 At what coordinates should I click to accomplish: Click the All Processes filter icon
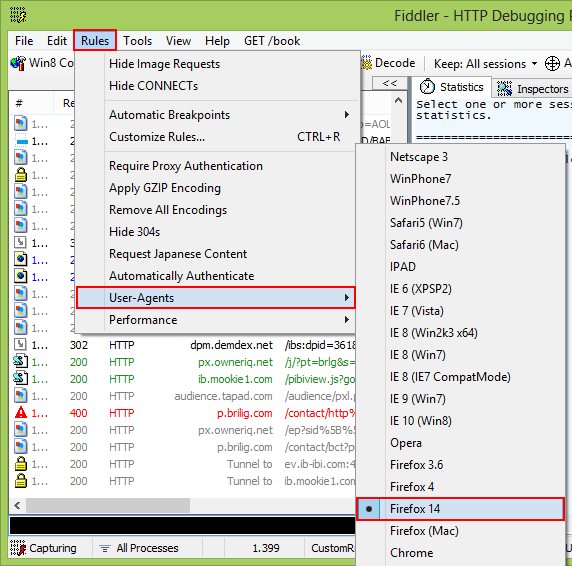pos(105,548)
